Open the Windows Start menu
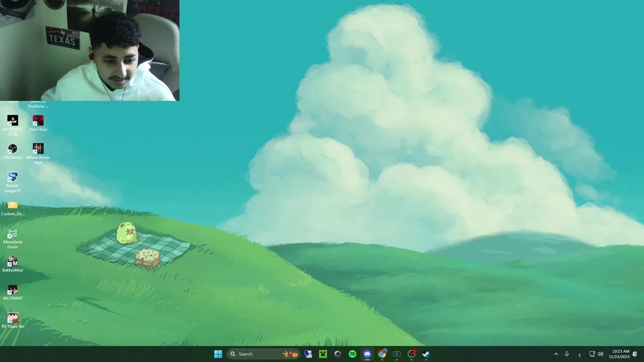 [218, 354]
